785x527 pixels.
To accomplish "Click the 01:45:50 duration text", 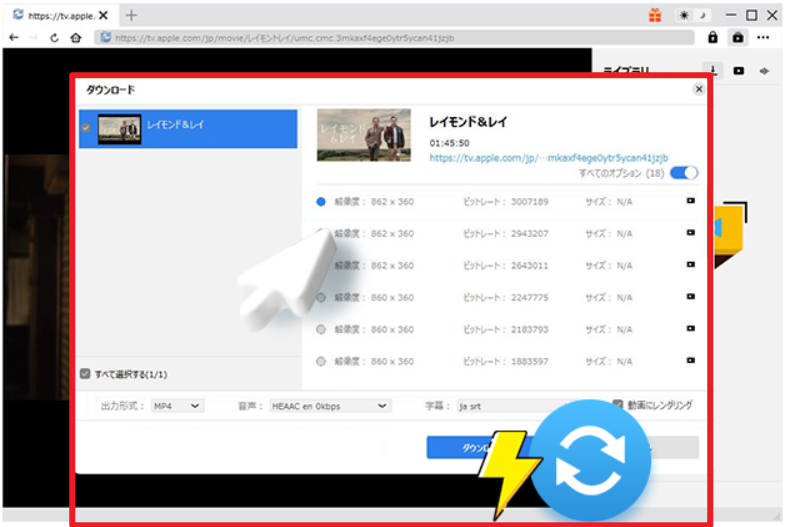I will point(449,143).
